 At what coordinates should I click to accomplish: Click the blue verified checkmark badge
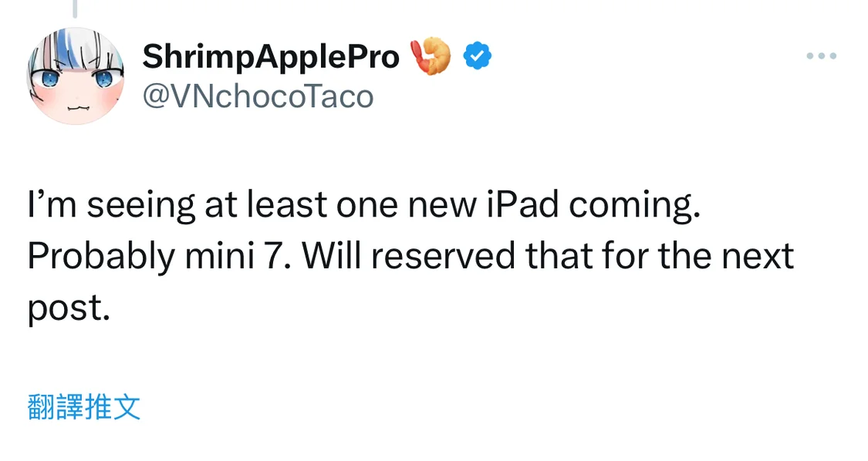(x=478, y=56)
